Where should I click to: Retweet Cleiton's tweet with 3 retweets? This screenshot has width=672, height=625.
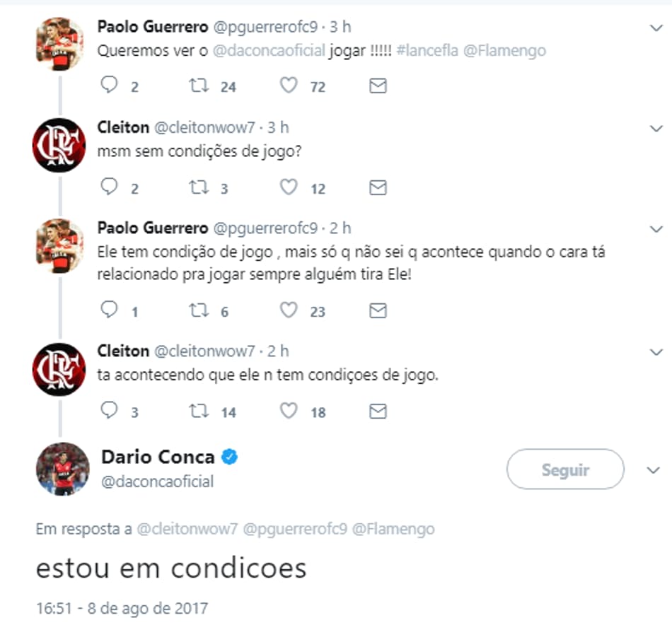point(198,188)
